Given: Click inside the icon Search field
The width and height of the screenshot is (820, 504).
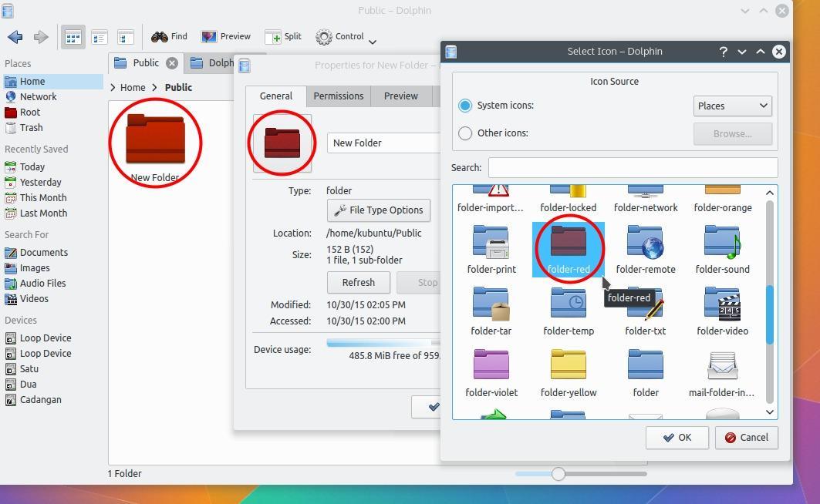Looking at the screenshot, I should (x=630, y=167).
